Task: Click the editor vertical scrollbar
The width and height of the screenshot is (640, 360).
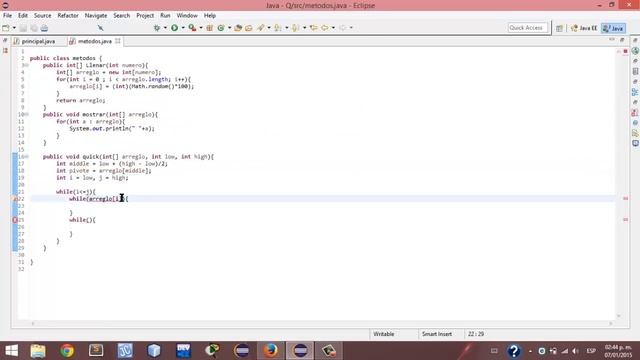Action: pyautogui.click(x=619, y=184)
